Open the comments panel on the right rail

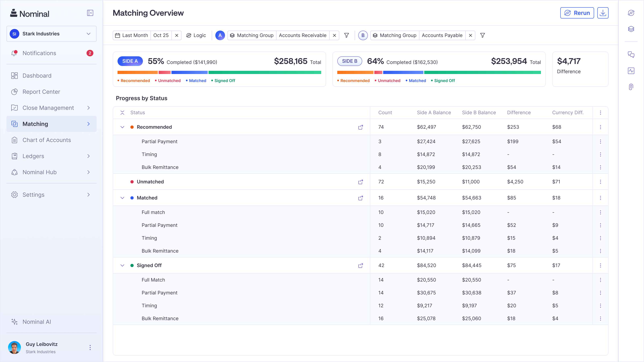[631, 55]
